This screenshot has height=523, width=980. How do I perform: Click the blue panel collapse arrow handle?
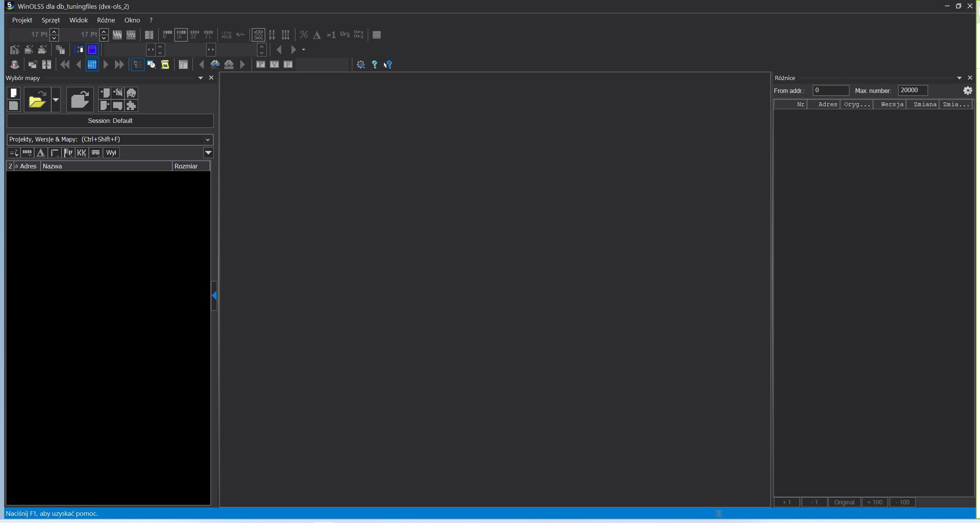coord(214,296)
